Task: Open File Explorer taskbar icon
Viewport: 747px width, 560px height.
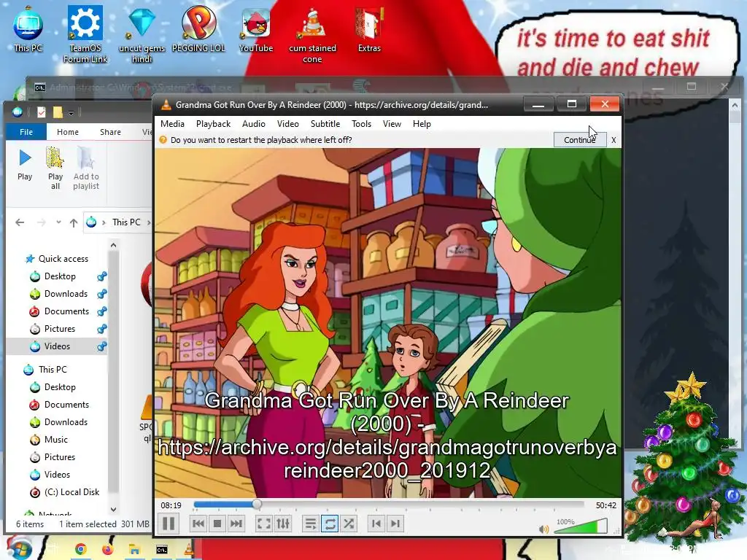Action: 134,550
